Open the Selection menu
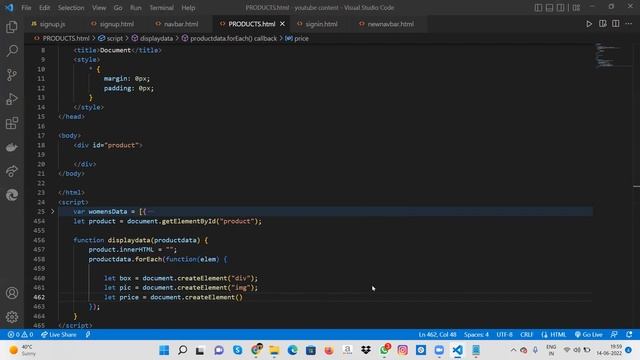This screenshot has height=360, width=640. pos(71,8)
